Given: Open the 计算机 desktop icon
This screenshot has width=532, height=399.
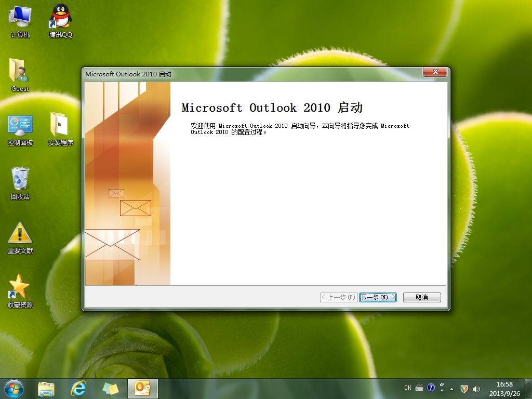Looking at the screenshot, I should point(20,21).
